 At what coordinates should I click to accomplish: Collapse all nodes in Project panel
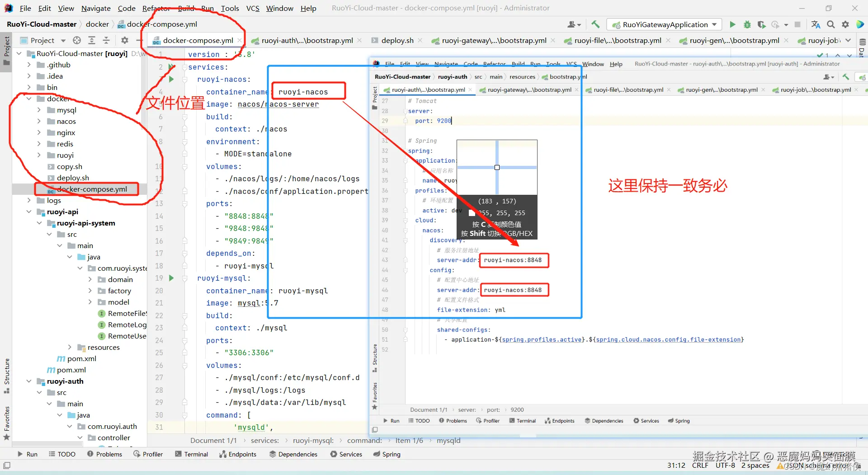coord(106,40)
